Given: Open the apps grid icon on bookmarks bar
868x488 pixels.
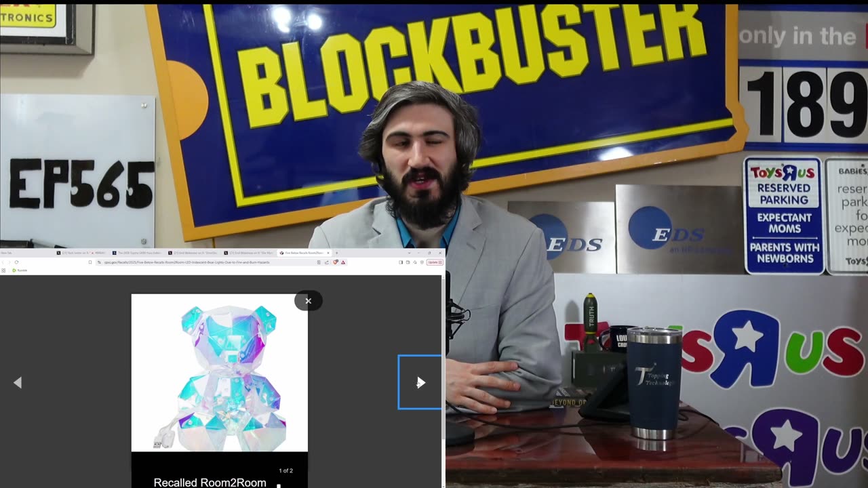Looking at the screenshot, I should [3, 270].
